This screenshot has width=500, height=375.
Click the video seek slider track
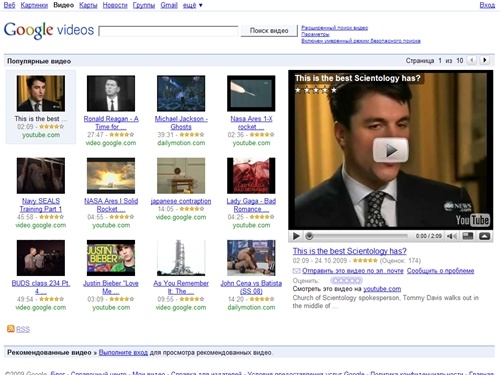click(358, 236)
